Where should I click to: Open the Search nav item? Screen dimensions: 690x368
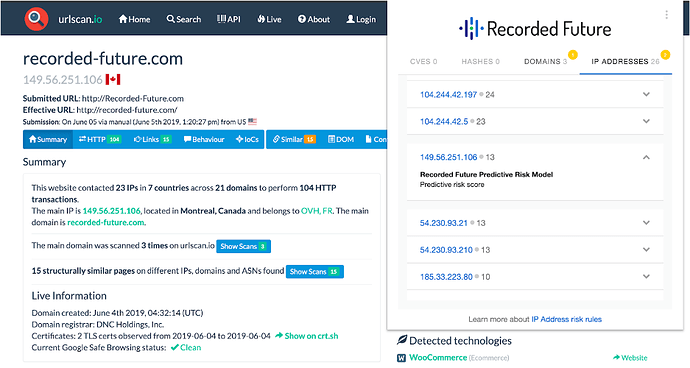[184, 19]
